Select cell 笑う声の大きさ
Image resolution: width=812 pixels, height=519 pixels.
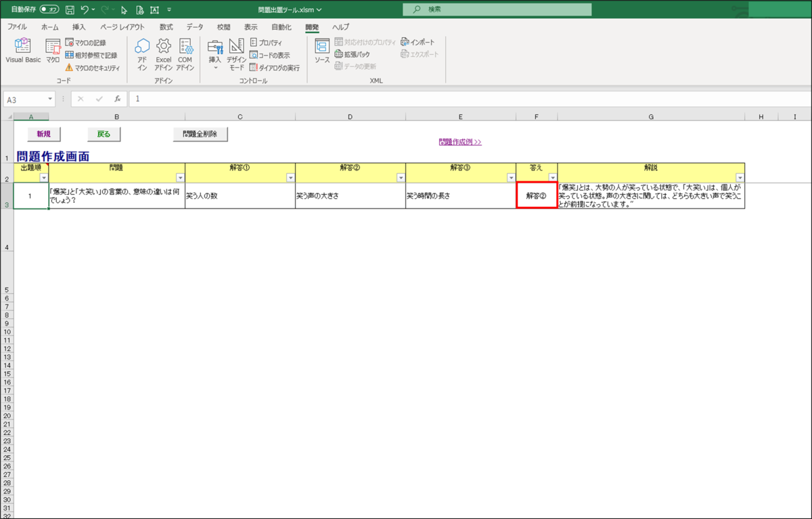(x=351, y=196)
